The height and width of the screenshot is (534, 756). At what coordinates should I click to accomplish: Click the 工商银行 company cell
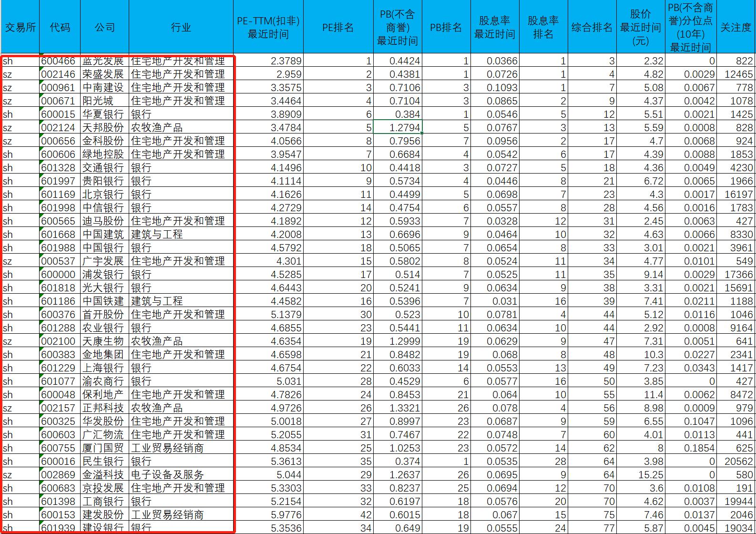click(105, 501)
